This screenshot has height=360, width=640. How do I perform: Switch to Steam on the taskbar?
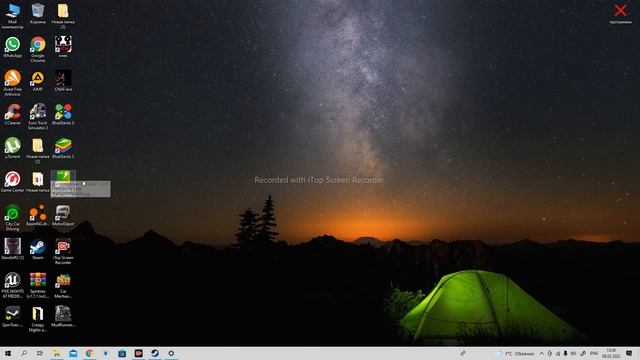[155, 353]
